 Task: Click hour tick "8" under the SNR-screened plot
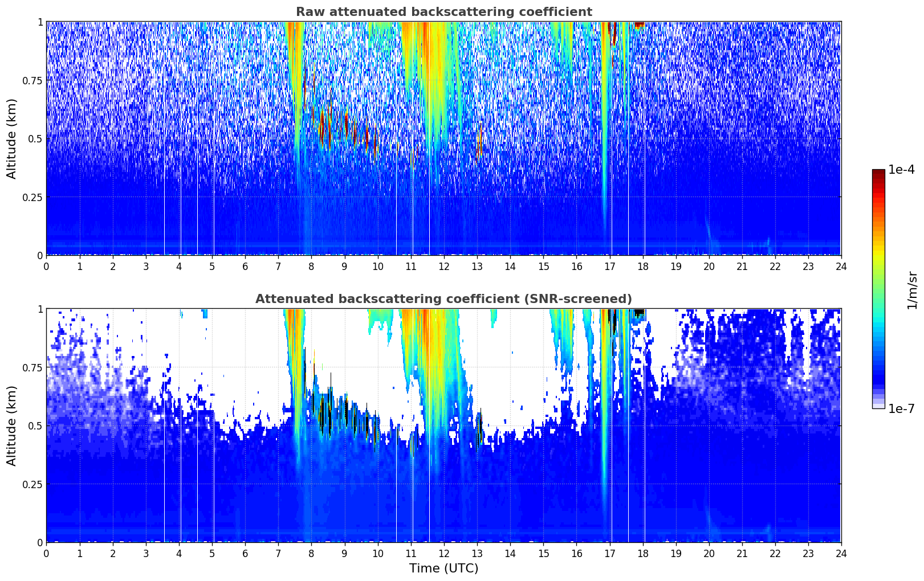coord(311,553)
